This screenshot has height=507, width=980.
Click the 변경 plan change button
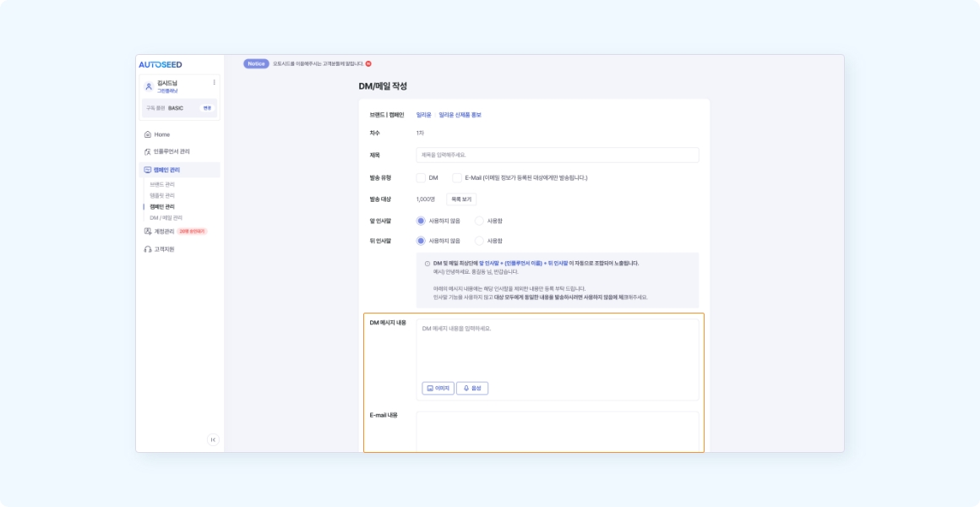click(207, 108)
